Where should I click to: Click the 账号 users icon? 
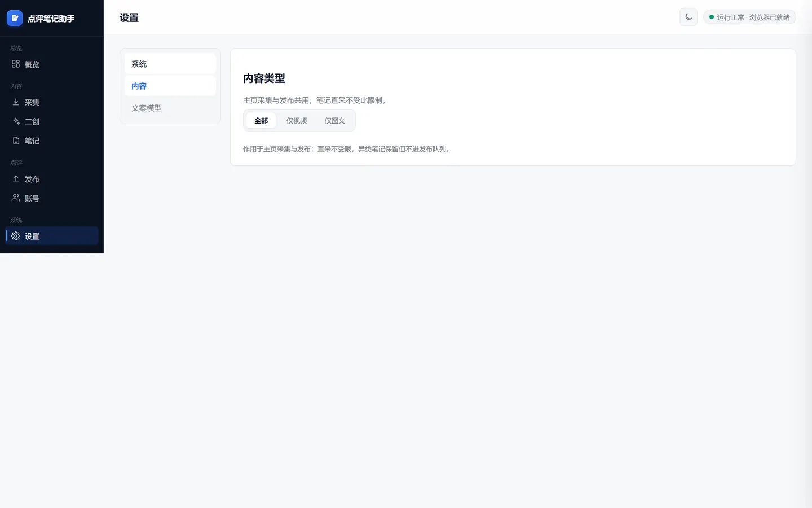16,198
